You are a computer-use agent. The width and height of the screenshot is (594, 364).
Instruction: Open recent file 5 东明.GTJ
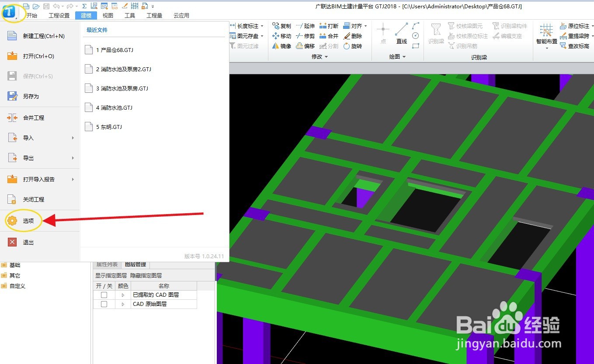coord(103,127)
